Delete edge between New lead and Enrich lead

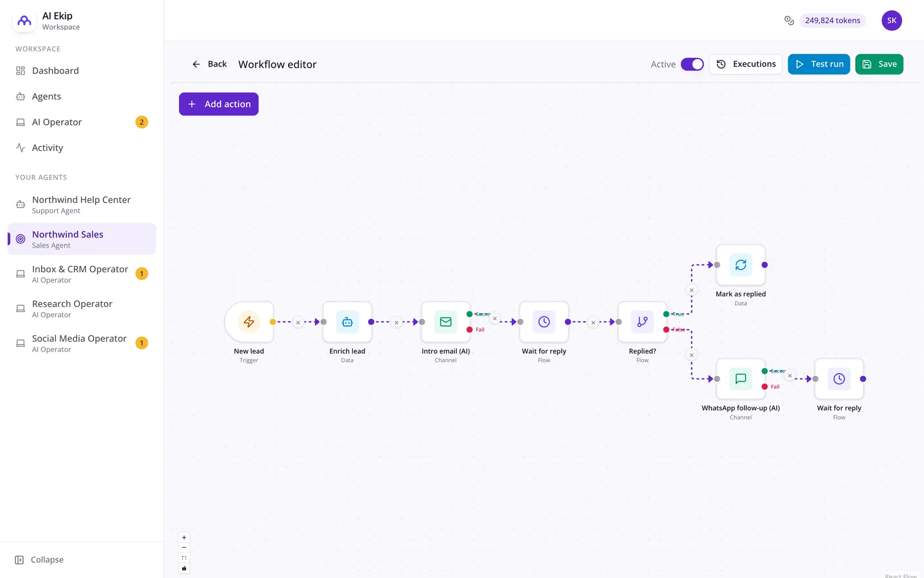[298, 323]
